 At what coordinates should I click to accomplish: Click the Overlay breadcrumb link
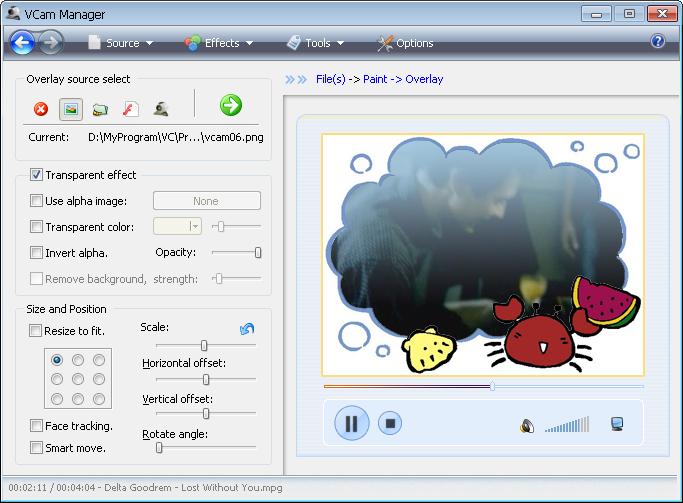click(424, 79)
